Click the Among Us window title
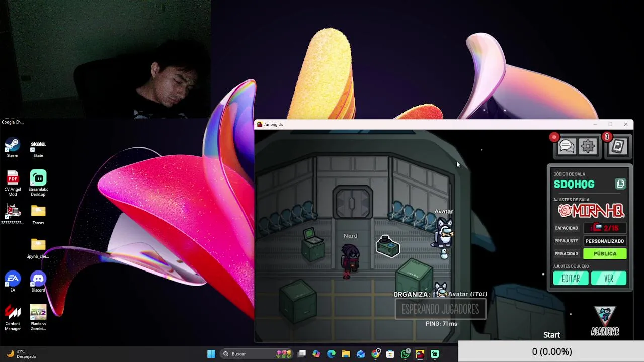Viewport: 644px width, 362px height. [x=274, y=124]
